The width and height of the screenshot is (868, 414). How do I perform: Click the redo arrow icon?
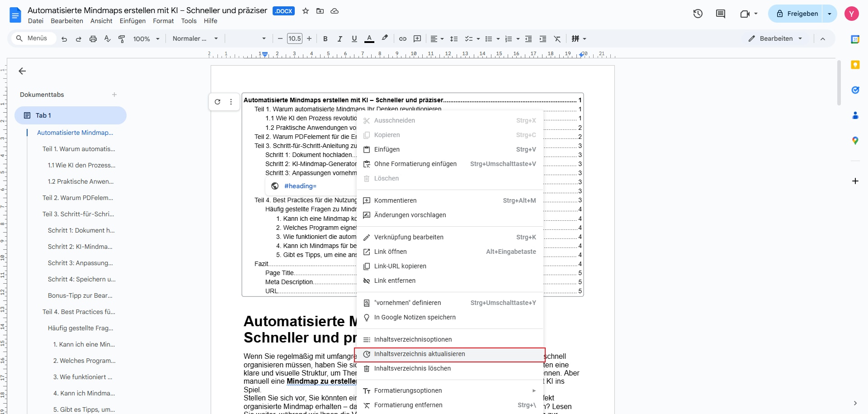click(79, 39)
